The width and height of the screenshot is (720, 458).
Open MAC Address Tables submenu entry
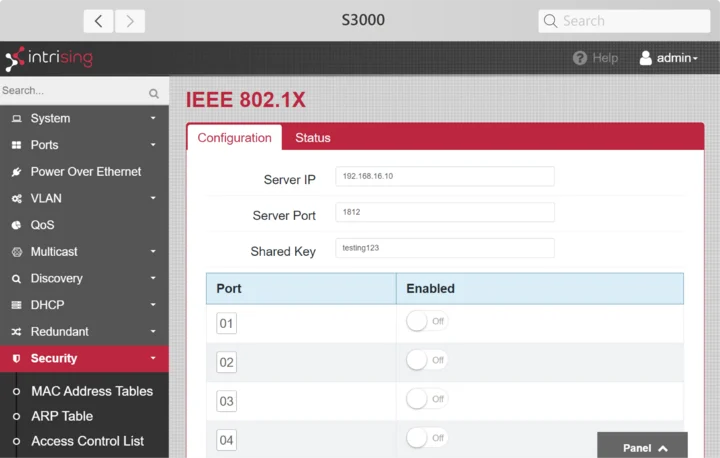point(92,391)
